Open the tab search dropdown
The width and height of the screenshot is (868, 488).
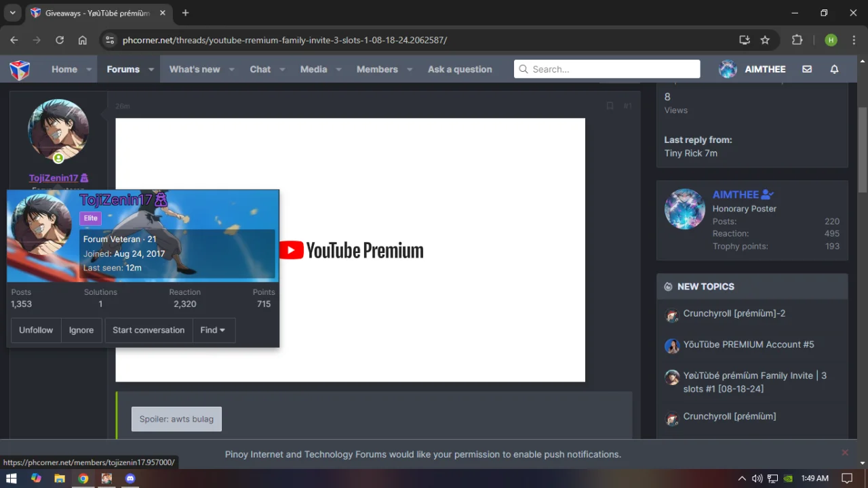pyautogui.click(x=12, y=13)
